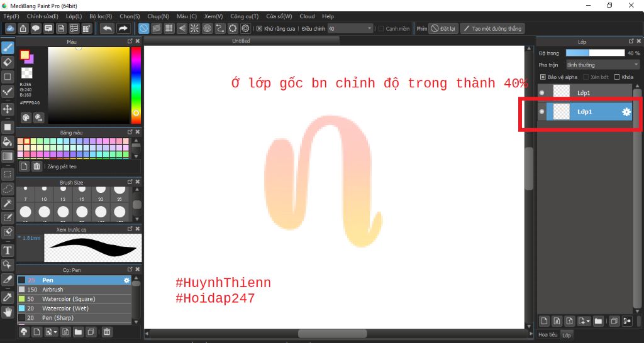Select the Eyedropper tool

coord(8,297)
